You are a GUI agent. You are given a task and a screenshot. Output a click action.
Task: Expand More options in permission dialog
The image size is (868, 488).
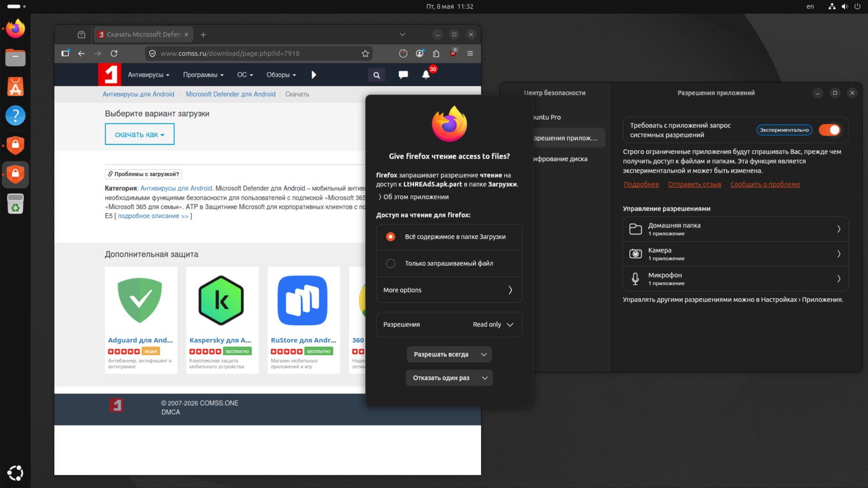coord(449,290)
